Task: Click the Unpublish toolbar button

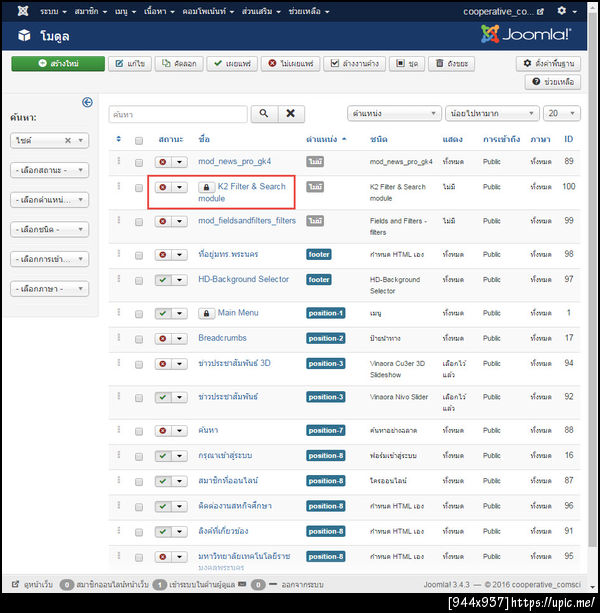Action: [291, 63]
